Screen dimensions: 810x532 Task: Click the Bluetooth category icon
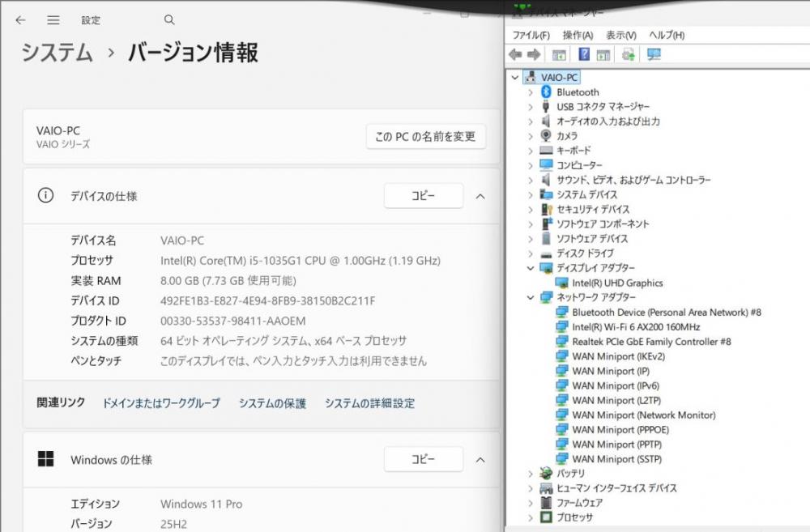[546, 92]
